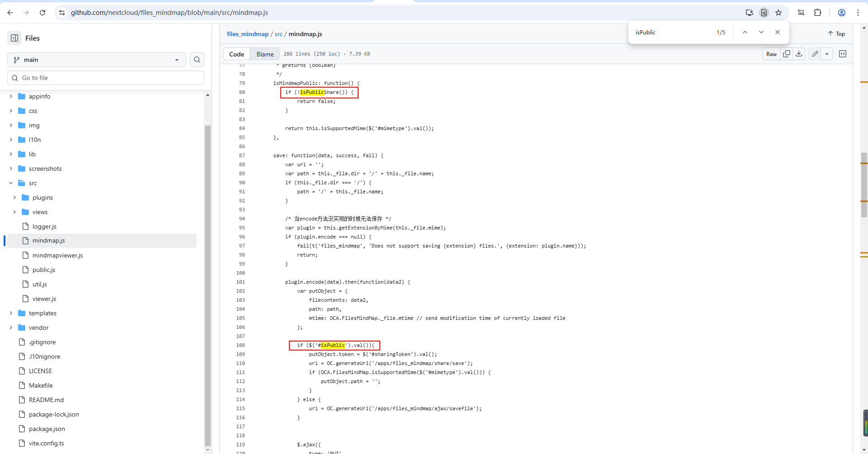
Task: Expand the lib folder
Action: click(x=11, y=154)
